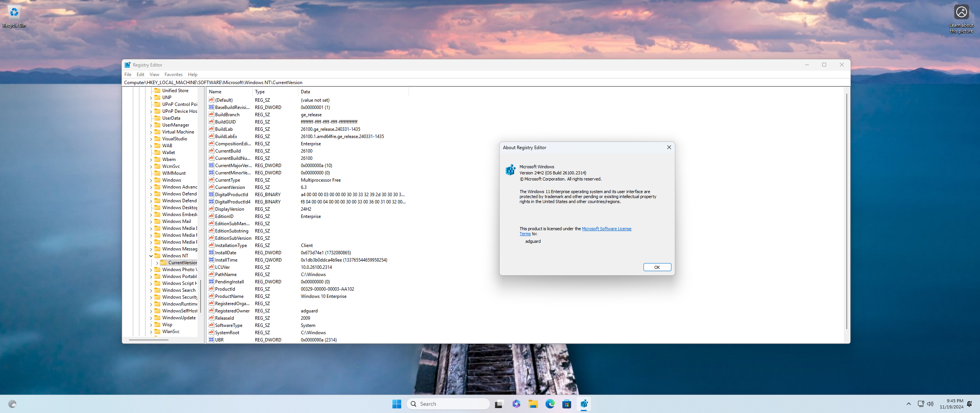Select the DigitalProductId binary value icon
The image size is (980, 413).
click(211, 195)
